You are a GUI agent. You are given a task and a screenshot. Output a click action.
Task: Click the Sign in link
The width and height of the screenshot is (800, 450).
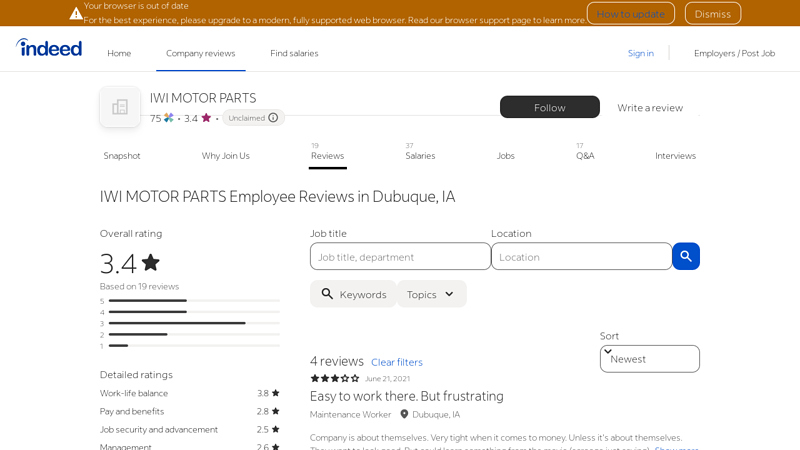click(641, 53)
